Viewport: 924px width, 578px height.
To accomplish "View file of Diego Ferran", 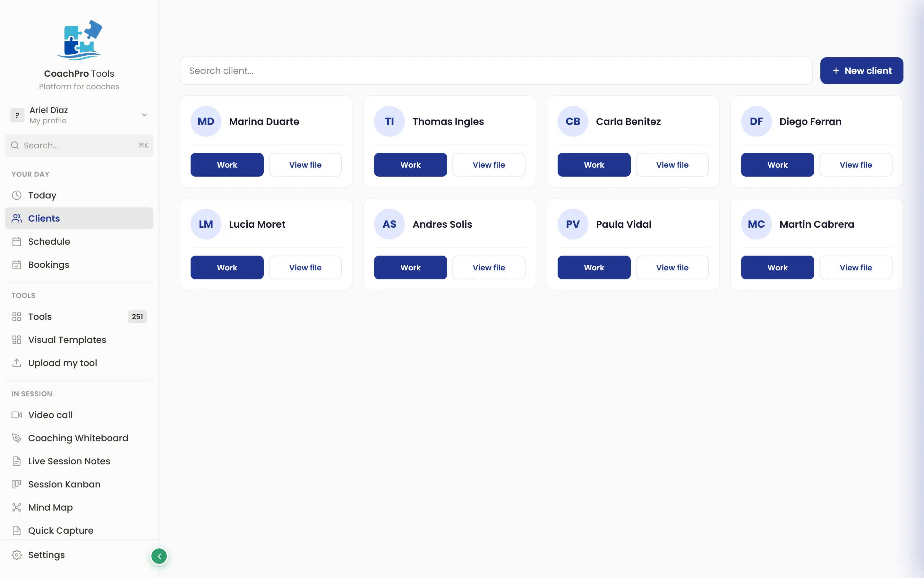I will [856, 165].
